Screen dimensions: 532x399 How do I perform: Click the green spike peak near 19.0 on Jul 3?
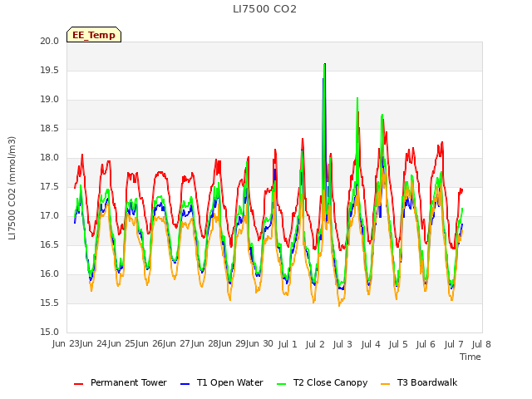[x=357, y=98]
